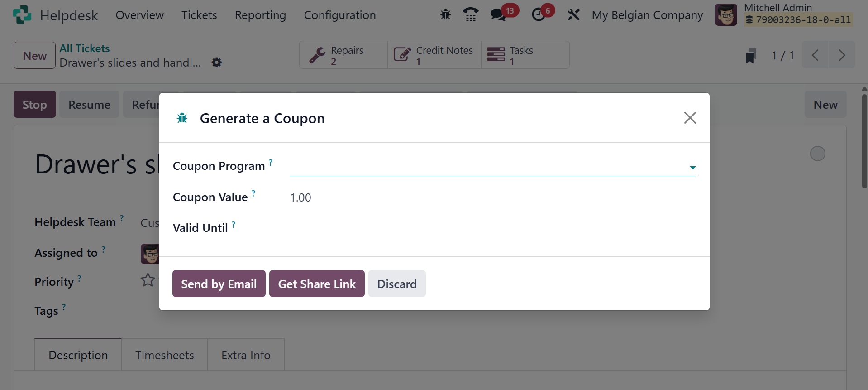Close the Generate a Coupon dialog

(x=690, y=118)
